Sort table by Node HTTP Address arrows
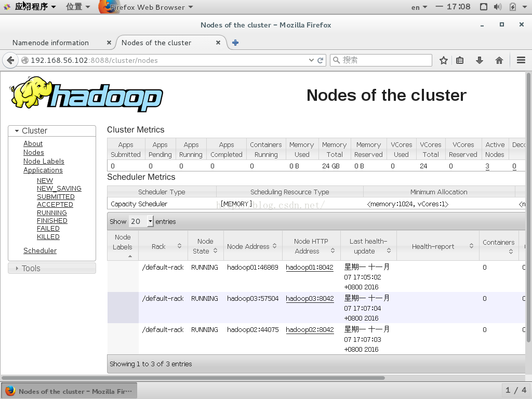Viewport: 532px width, 399px height. tap(332, 251)
